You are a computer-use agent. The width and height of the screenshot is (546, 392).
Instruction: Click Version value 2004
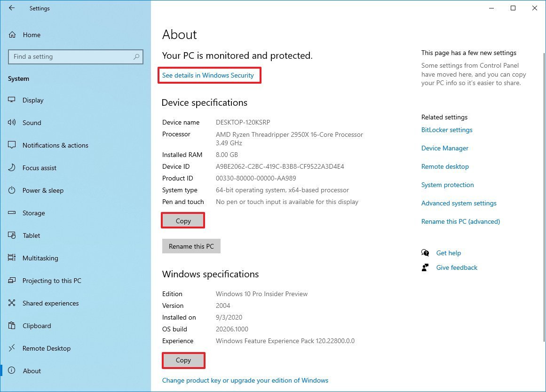pyautogui.click(x=223, y=306)
